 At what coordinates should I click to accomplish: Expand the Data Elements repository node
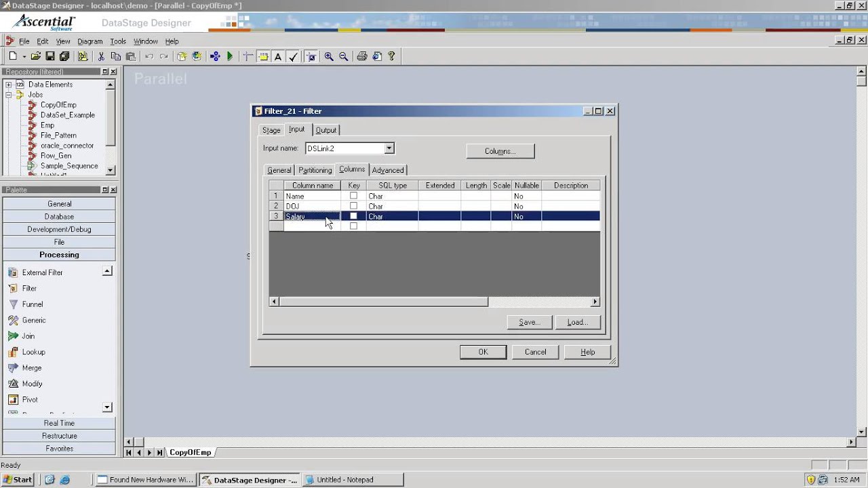(x=9, y=85)
